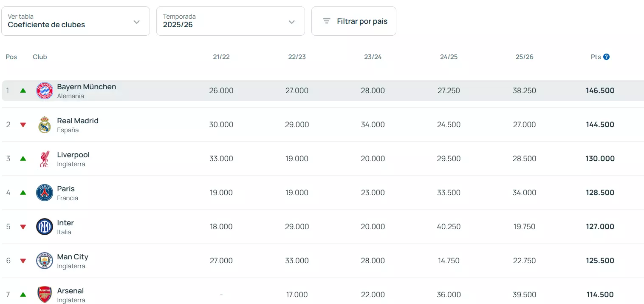This screenshot has width=644, height=304.
Task: Click position number 1 in Bayern row
Action: 8,91
